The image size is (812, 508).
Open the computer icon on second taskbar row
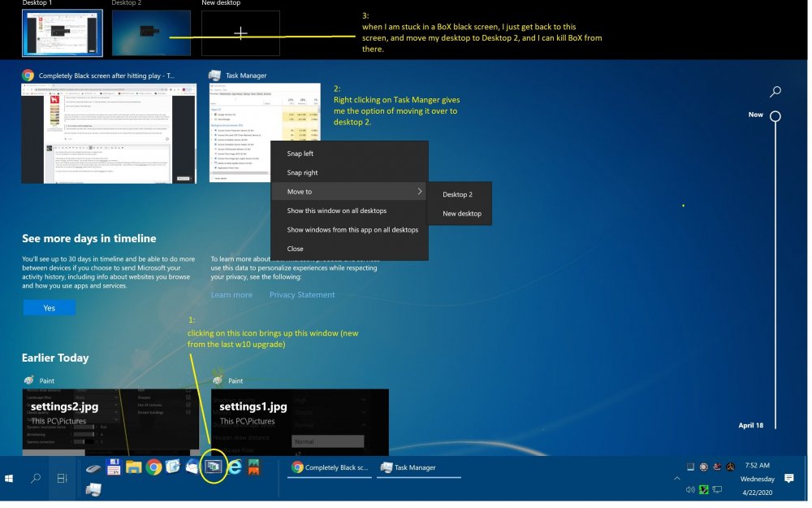[x=93, y=492]
